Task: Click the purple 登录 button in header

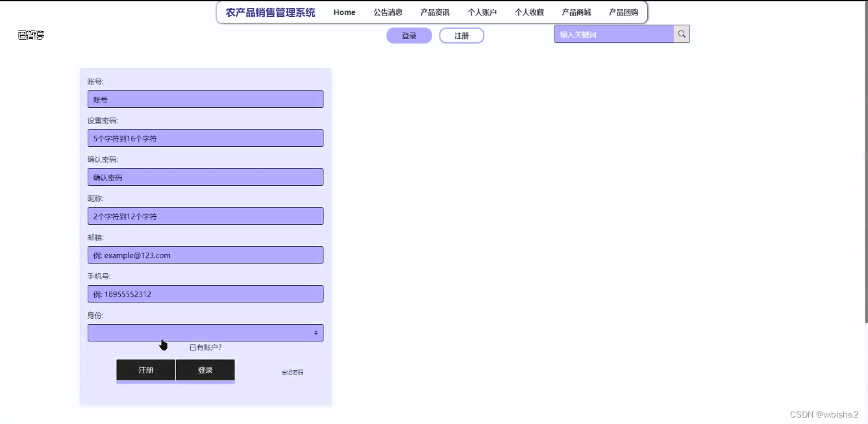Action: pyautogui.click(x=409, y=36)
